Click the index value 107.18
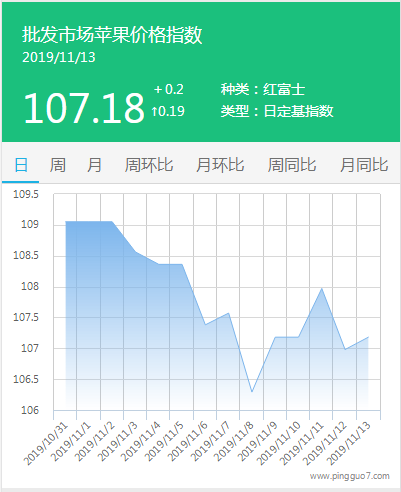The height and width of the screenshot is (492, 401). coord(84,108)
